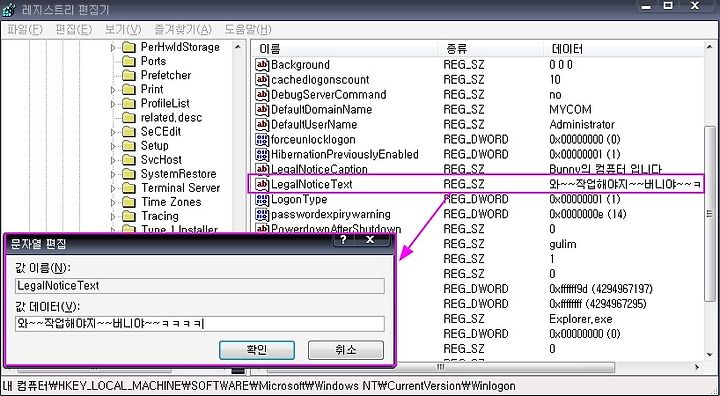Click the dialog help question mark button
The width and height of the screenshot is (720, 396).
coord(343,240)
